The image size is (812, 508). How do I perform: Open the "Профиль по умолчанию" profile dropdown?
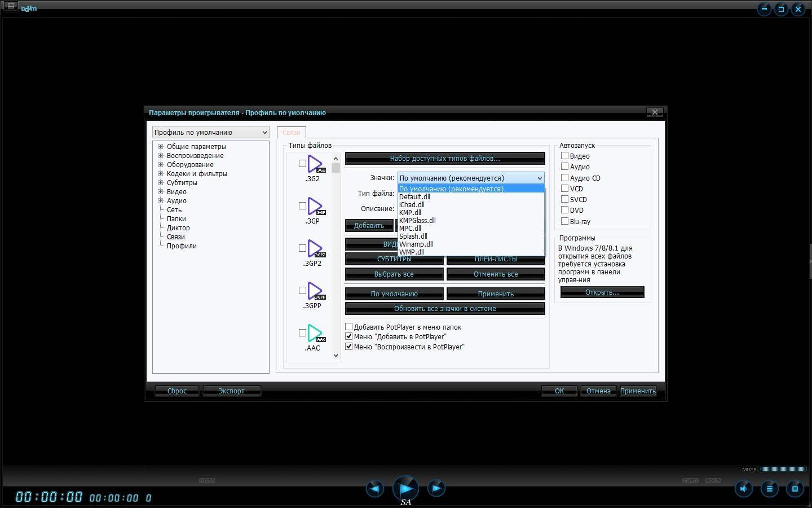tap(210, 132)
